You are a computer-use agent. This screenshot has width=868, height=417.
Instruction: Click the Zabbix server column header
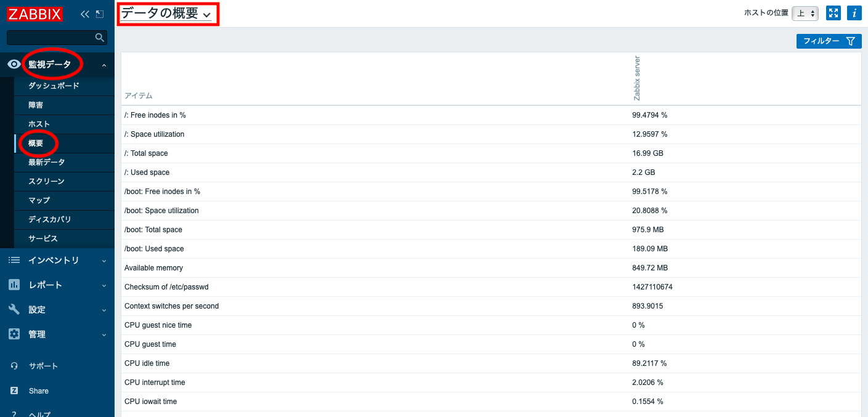click(x=637, y=78)
